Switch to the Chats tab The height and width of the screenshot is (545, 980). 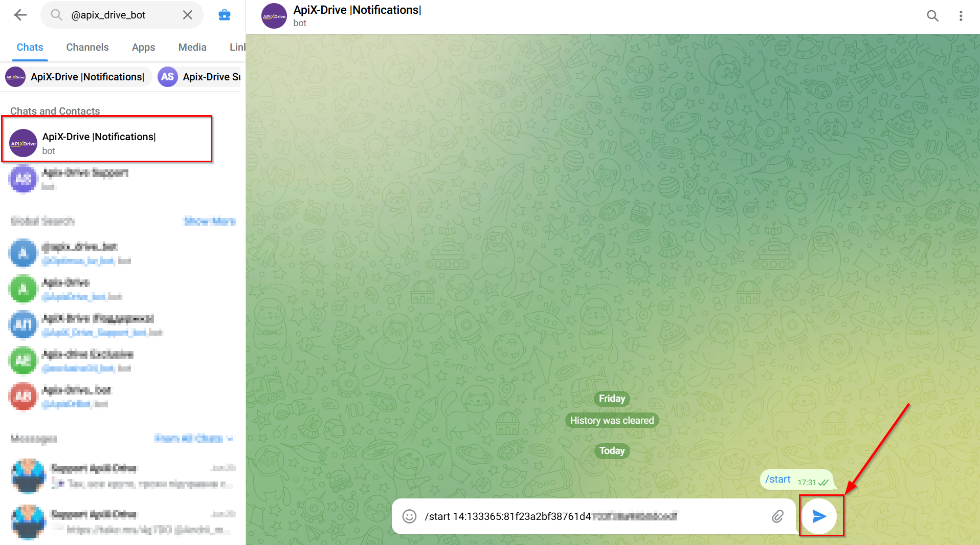30,47
